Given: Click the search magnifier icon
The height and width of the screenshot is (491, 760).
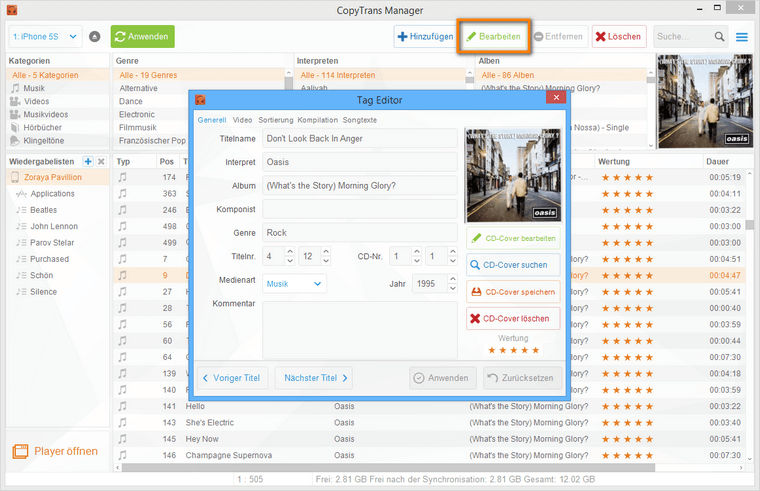Looking at the screenshot, I should [x=719, y=36].
